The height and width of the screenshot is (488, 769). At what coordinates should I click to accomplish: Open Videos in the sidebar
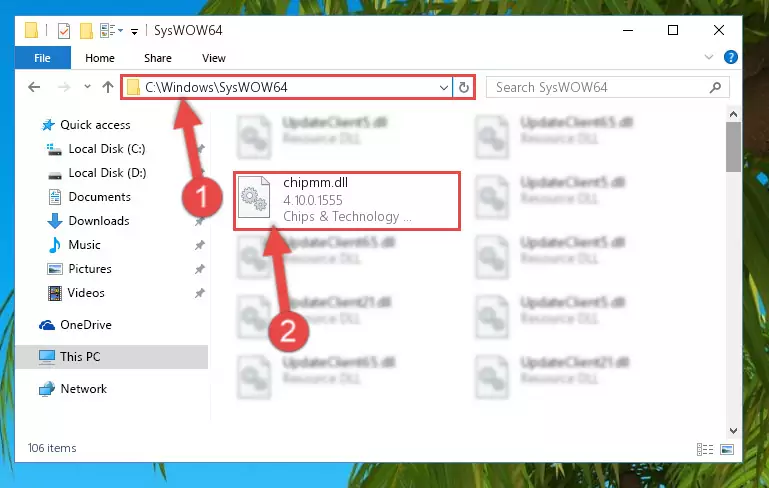(86, 293)
